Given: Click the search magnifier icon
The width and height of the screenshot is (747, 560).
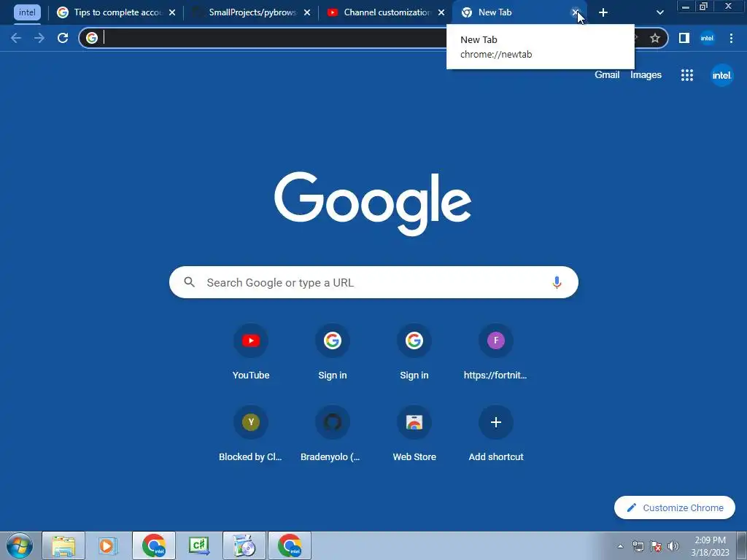Looking at the screenshot, I should 190,282.
